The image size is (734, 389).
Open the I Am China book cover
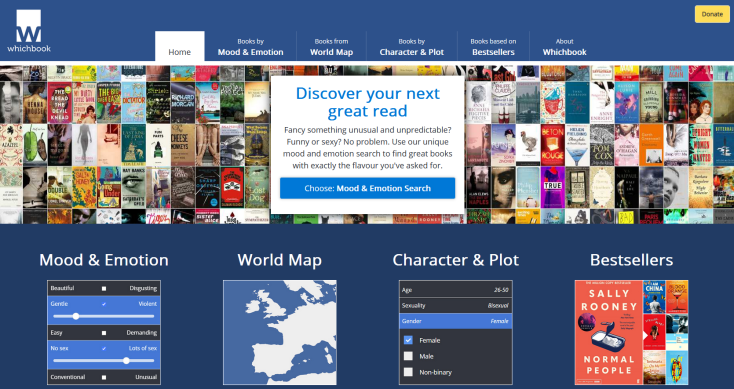(x=654, y=297)
